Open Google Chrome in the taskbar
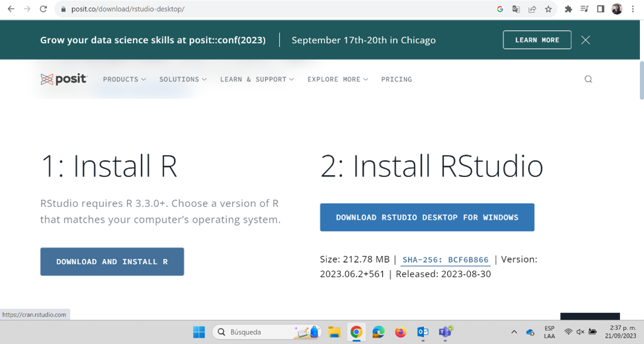The width and height of the screenshot is (644, 344). pos(357,332)
